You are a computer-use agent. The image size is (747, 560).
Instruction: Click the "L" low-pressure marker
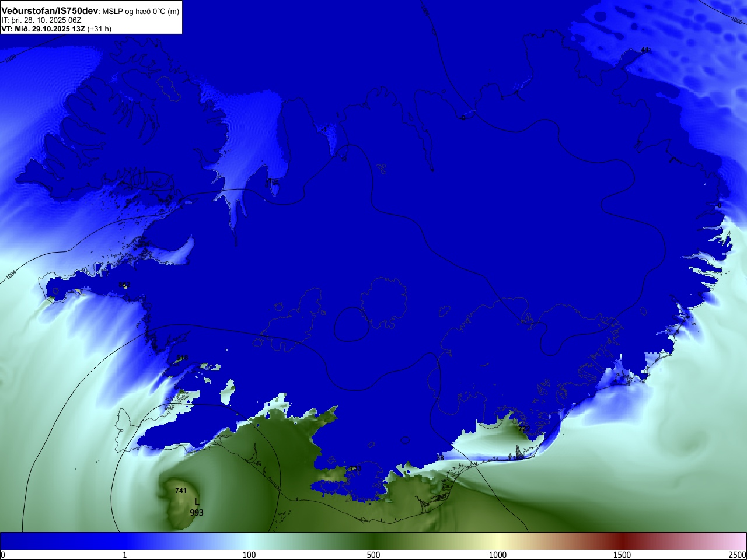[x=197, y=502]
